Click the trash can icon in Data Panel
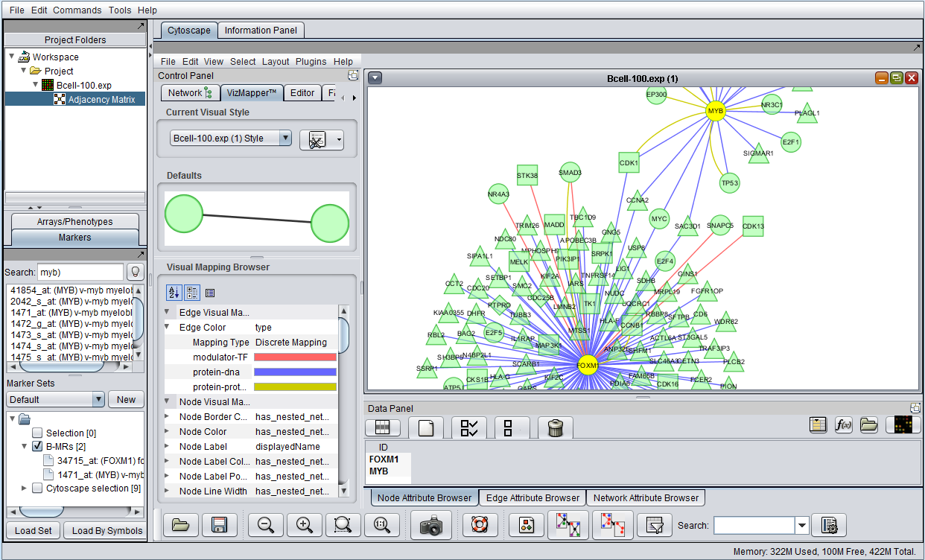Screen dimensions: 925x560 click(554, 427)
